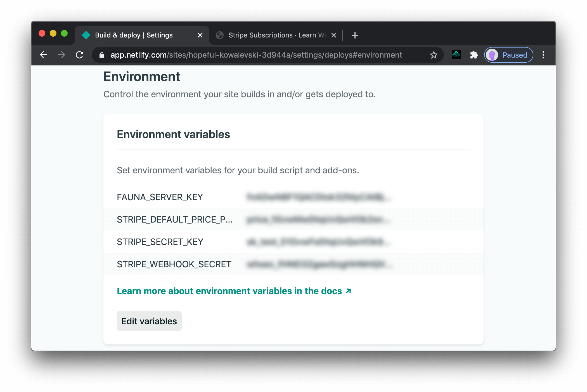Select the STRIPE_SECRET_KEY variable row
The width and height of the screenshot is (587, 392).
coord(160,242)
